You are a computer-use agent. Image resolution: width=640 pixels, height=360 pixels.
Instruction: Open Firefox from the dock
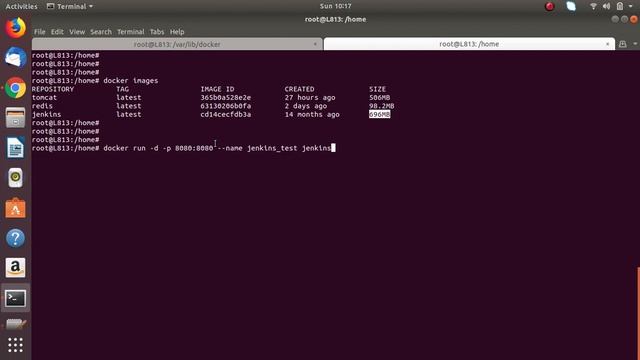coord(16,28)
